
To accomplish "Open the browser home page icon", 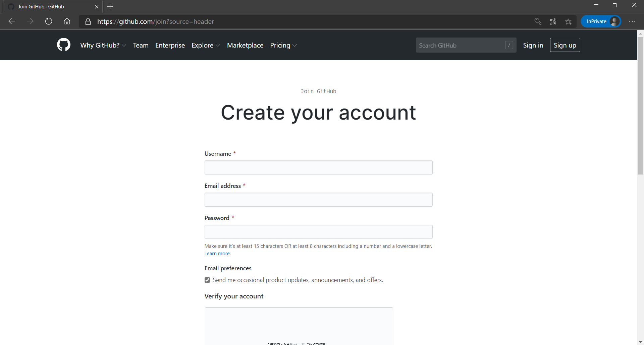I will pyautogui.click(x=67, y=21).
